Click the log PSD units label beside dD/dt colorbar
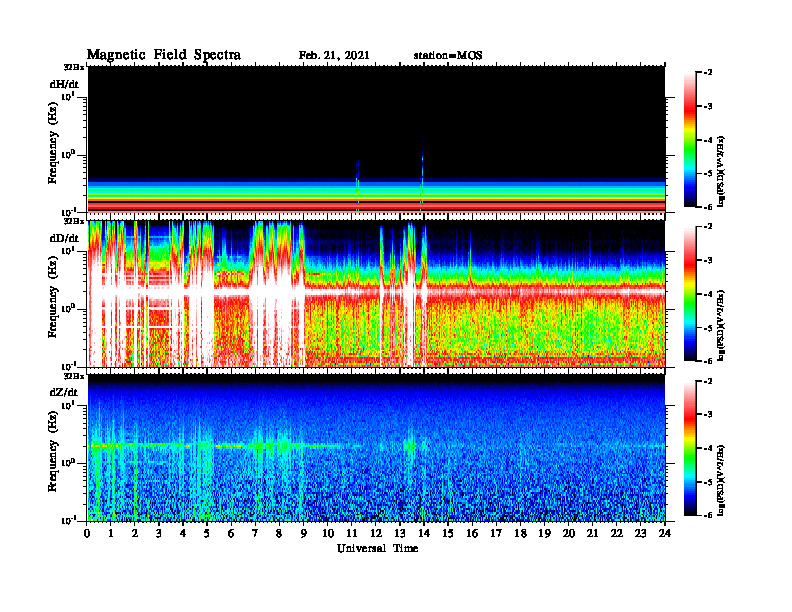Screen dimensions: 792x612 tap(722, 326)
